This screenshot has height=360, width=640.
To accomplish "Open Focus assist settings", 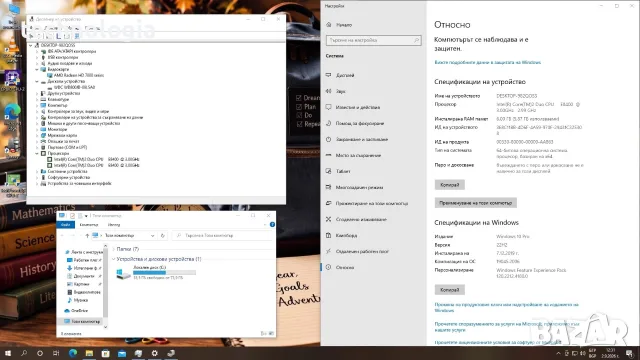I will pyautogui.click(x=359, y=123).
